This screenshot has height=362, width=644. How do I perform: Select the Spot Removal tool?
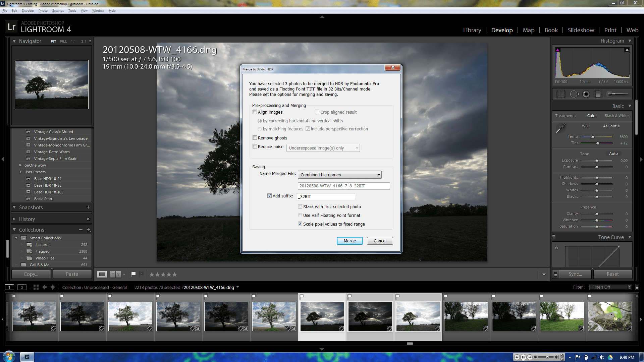click(574, 94)
